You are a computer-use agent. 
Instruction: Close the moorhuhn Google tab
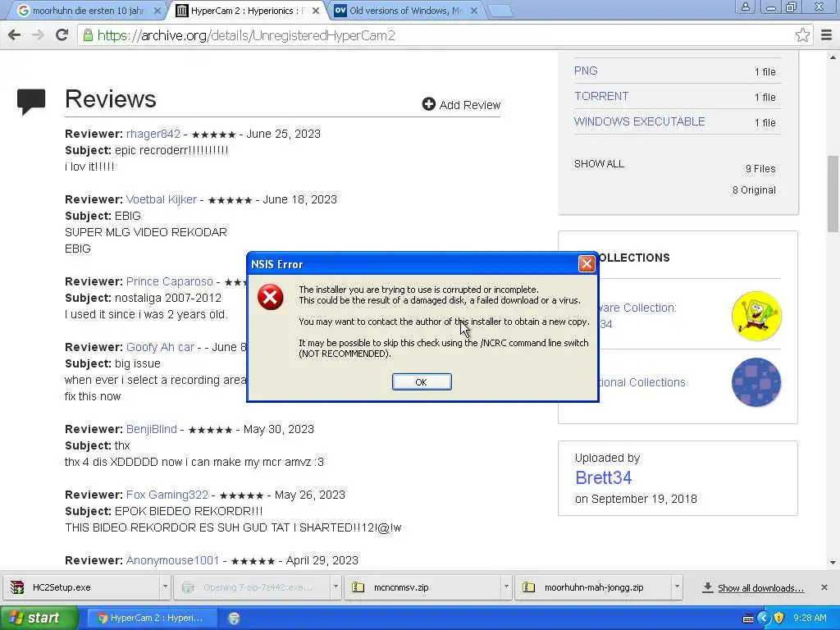(x=157, y=11)
